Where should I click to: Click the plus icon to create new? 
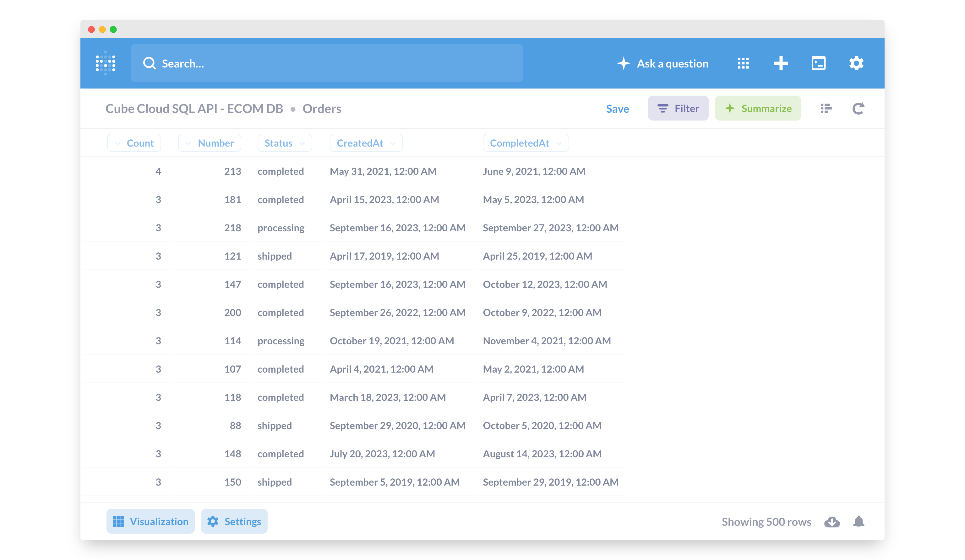pos(780,63)
